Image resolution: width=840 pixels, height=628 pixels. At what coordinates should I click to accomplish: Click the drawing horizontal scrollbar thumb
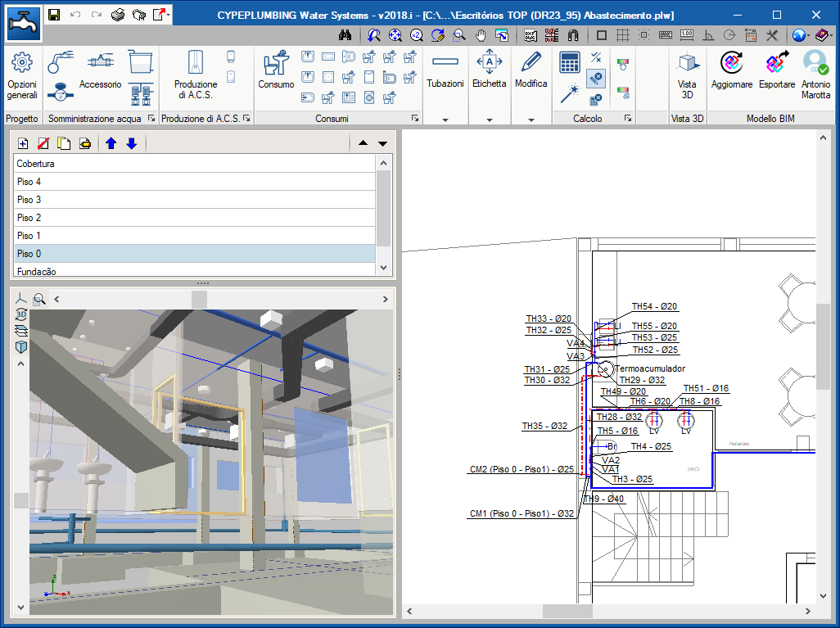tap(567, 611)
